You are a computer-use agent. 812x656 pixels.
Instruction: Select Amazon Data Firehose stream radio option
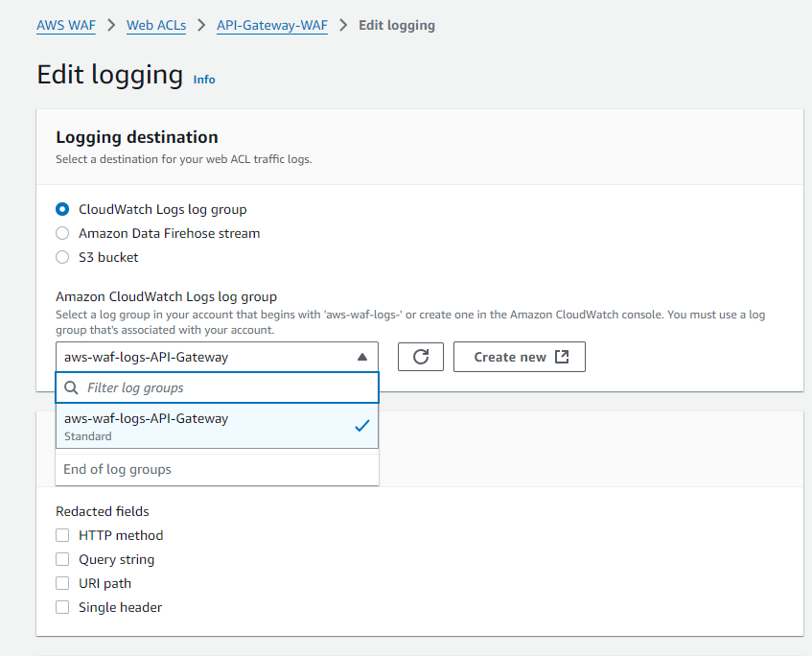62,233
